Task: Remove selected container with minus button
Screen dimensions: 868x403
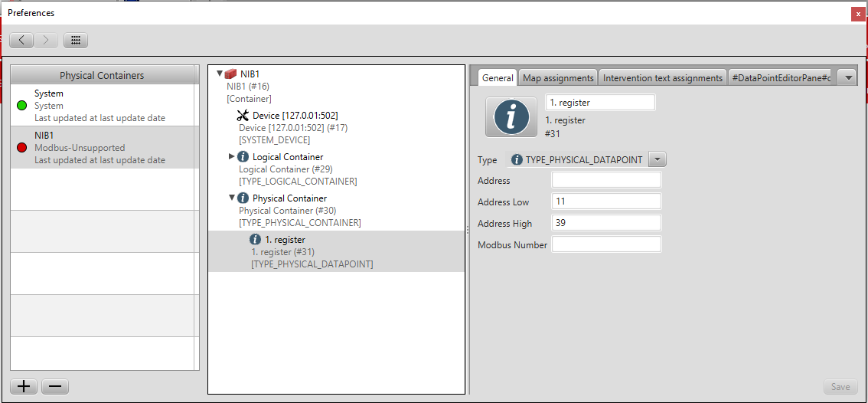Action: (54, 387)
